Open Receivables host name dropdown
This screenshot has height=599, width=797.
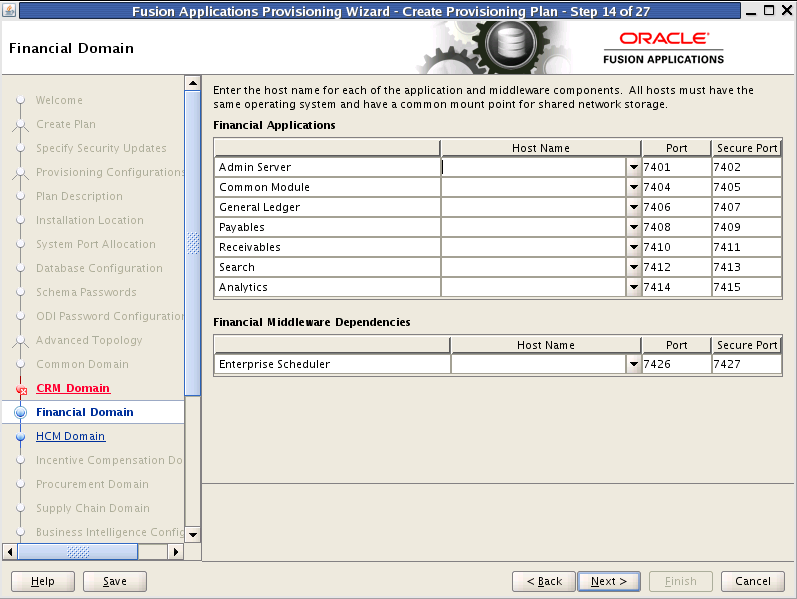click(633, 247)
